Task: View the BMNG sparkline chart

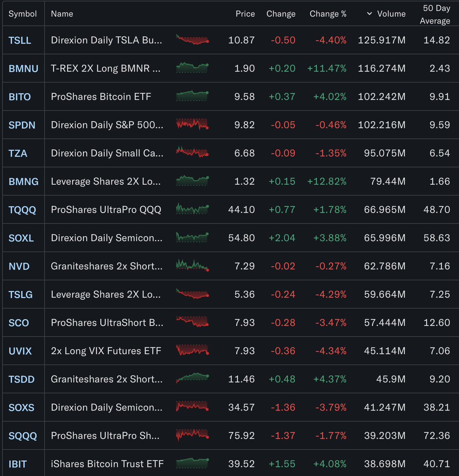Action: [x=192, y=181]
